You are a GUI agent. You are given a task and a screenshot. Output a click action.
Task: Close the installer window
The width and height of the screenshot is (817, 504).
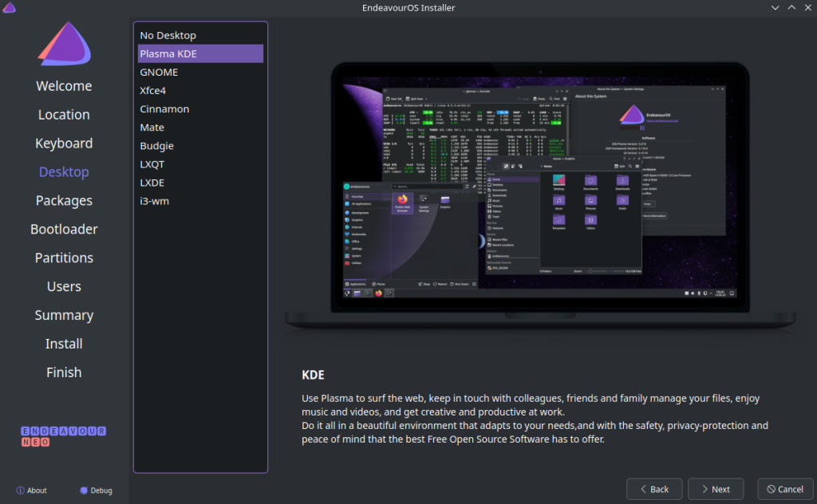coord(807,7)
